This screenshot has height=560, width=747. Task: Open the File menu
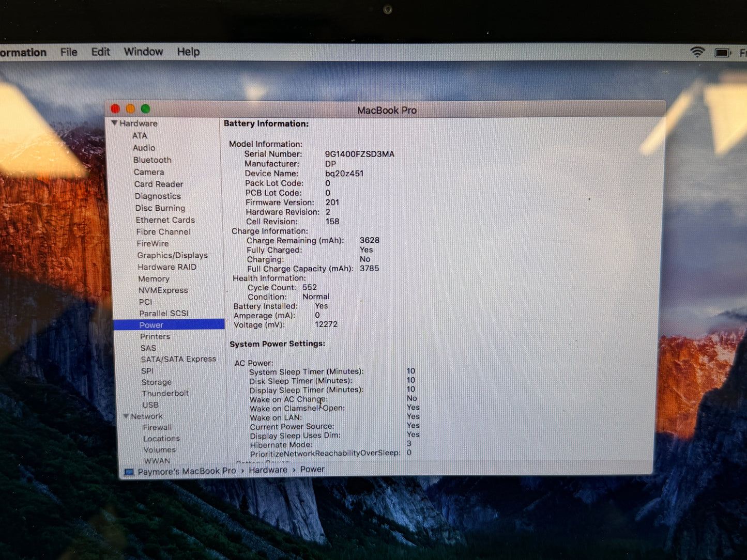tap(68, 52)
